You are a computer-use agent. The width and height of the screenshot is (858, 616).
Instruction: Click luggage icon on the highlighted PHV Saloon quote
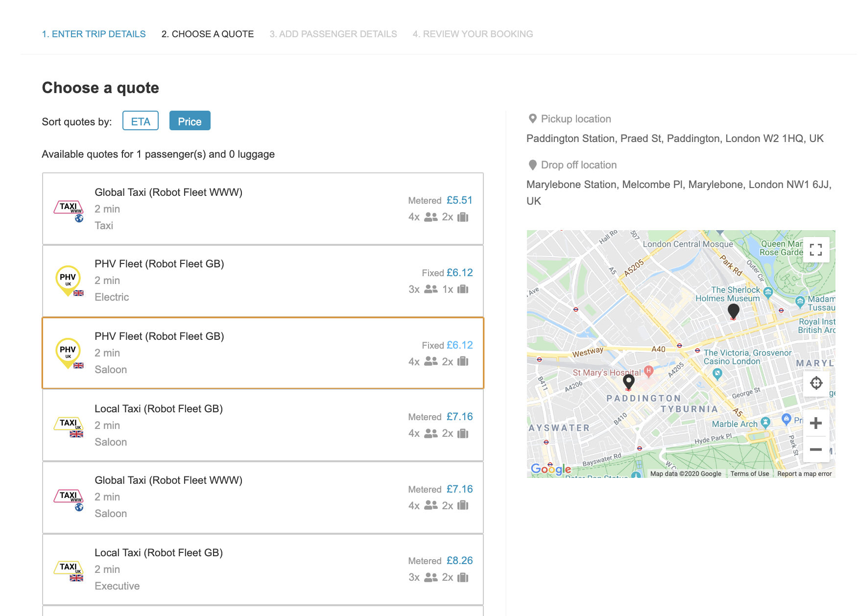[x=463, y=361]
